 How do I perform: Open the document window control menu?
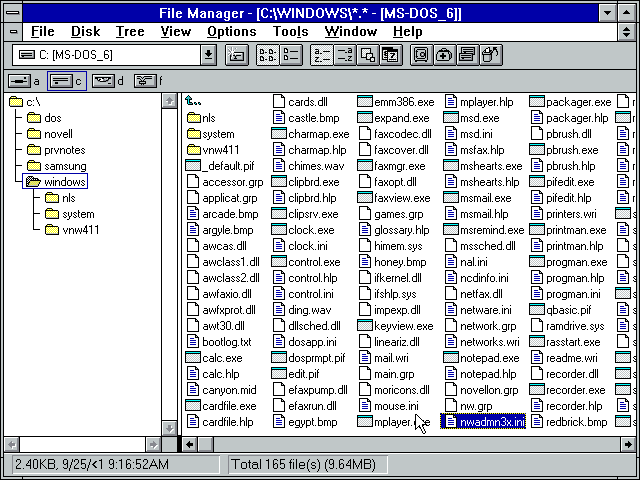[x=13, y=32]
